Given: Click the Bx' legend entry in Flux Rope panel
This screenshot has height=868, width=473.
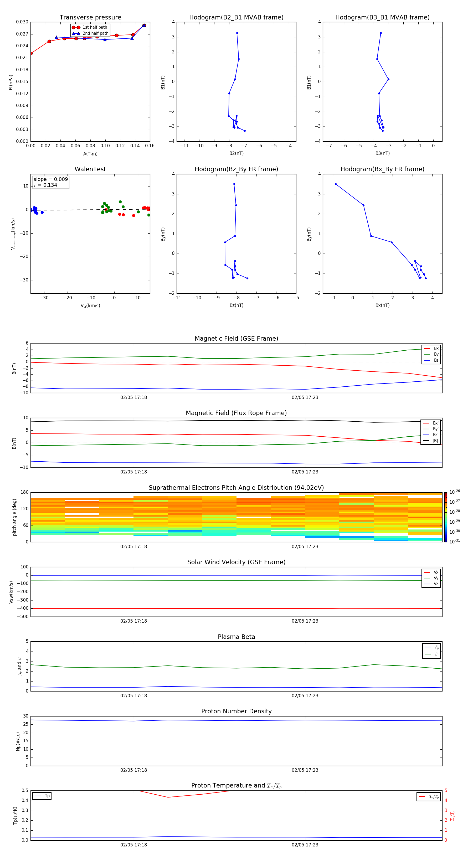Looking at the screenshot, I should (431, 423).
